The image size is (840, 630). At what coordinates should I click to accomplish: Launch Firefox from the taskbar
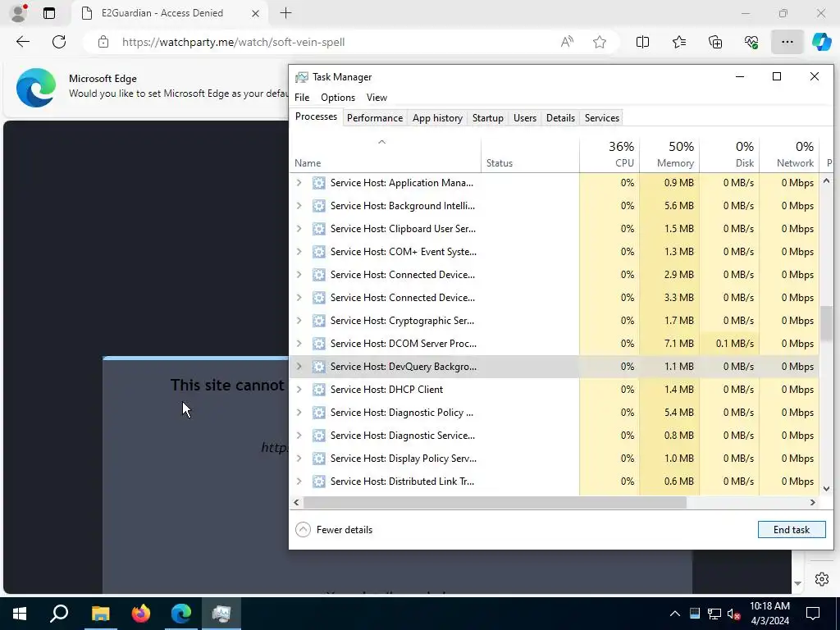(x=141, y=614)
